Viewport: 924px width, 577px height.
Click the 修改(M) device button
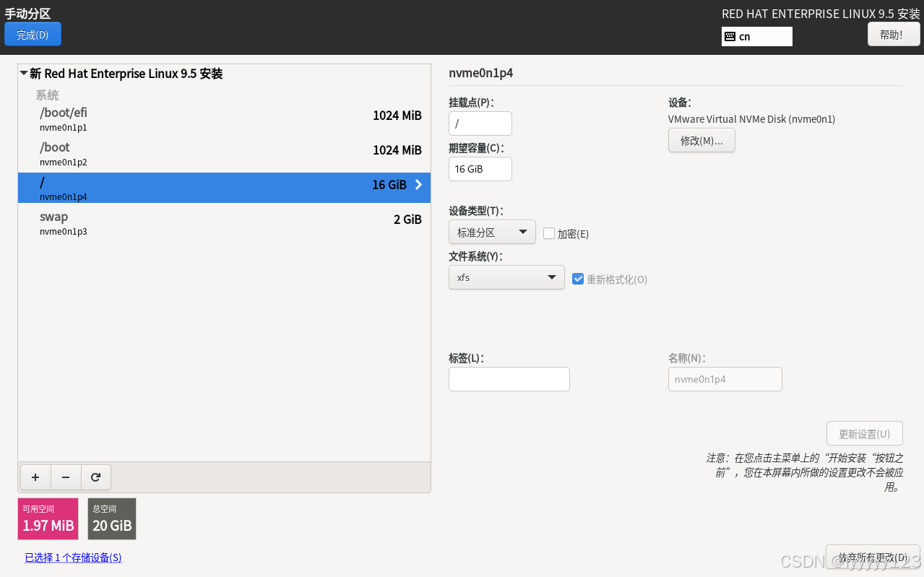pos(701,140)
